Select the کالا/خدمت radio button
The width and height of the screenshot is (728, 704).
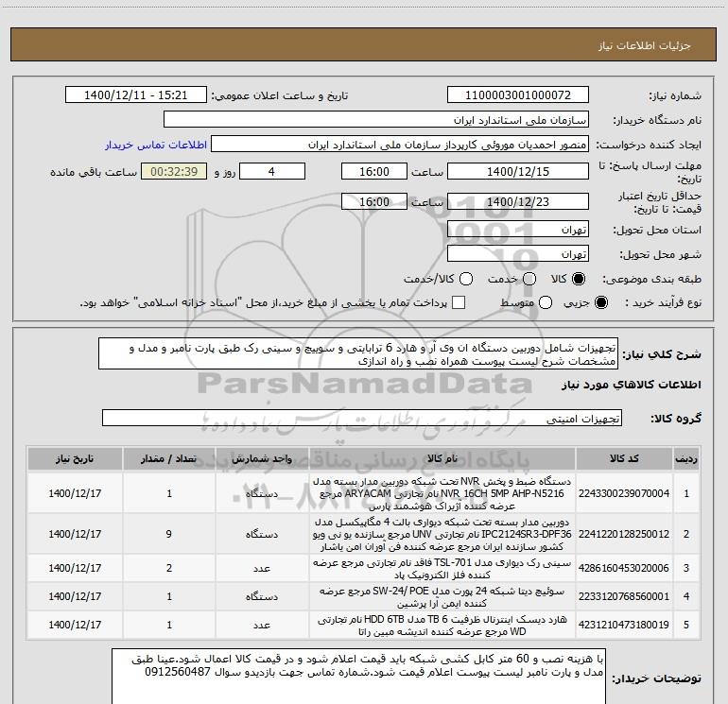(466, 279)
